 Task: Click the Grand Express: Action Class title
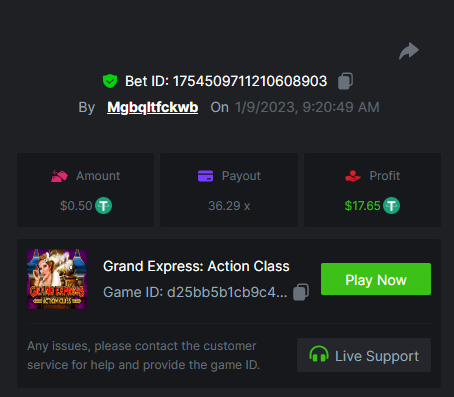pos(196,266)
